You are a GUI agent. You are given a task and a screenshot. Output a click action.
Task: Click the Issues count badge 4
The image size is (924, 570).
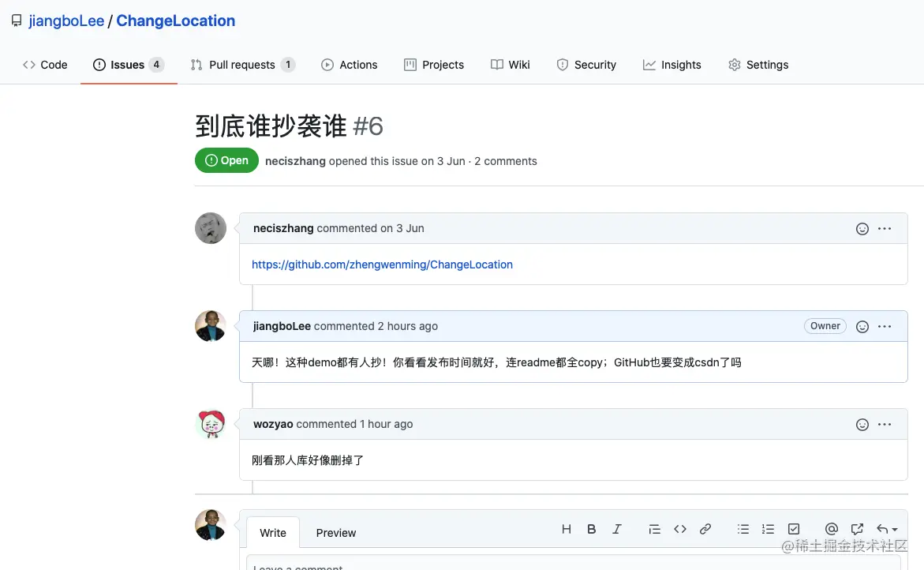[156, 65]
